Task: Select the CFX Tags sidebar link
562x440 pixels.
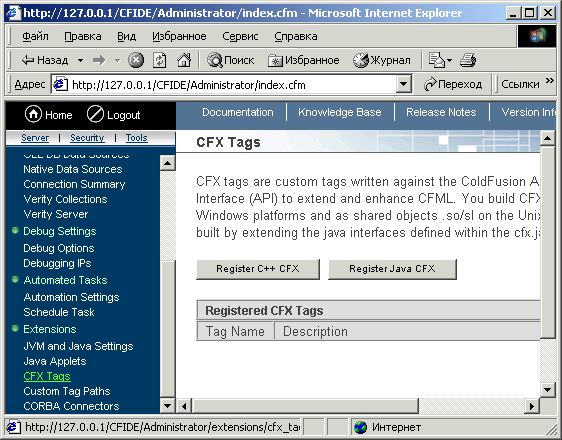Action: tap(47, 376)
